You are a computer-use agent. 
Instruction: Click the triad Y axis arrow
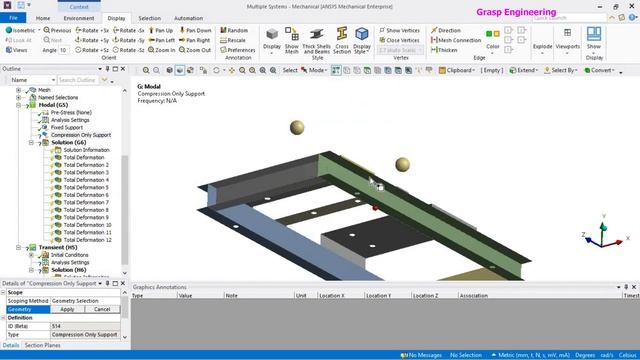(x=603, y=226)
